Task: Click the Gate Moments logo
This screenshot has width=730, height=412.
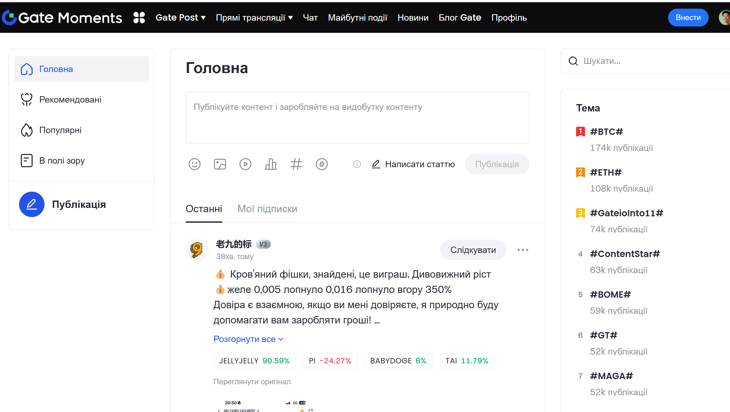Action: (62, 18)
